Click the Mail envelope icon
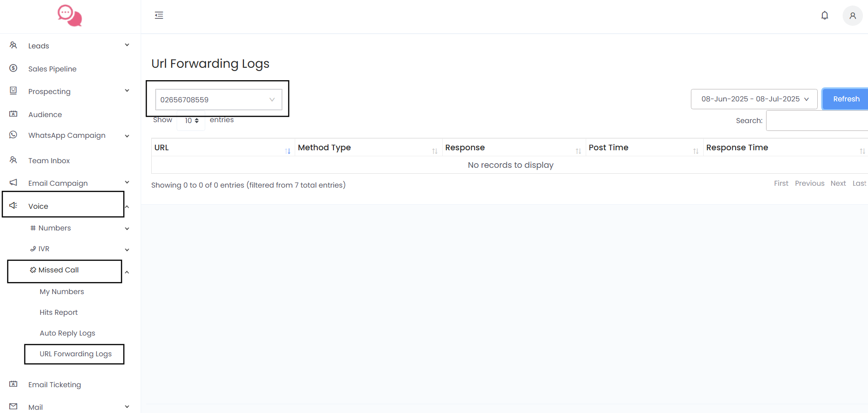 click(13, 407)
